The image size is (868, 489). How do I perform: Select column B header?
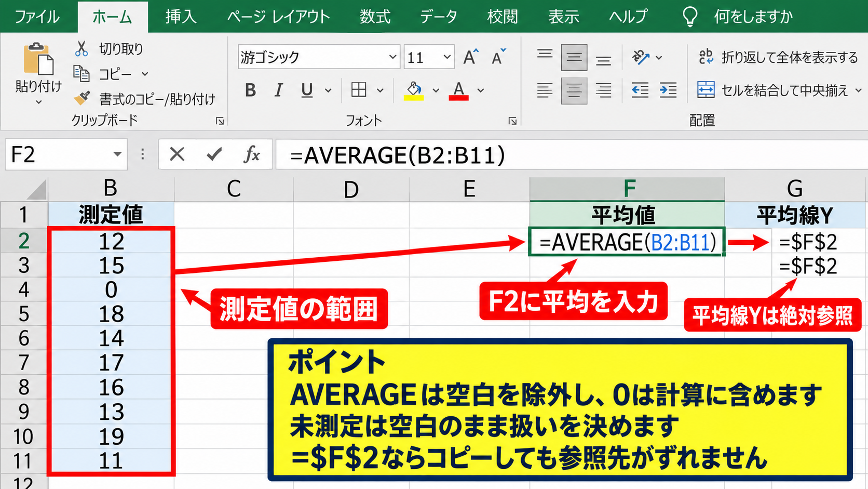point(111,189)
